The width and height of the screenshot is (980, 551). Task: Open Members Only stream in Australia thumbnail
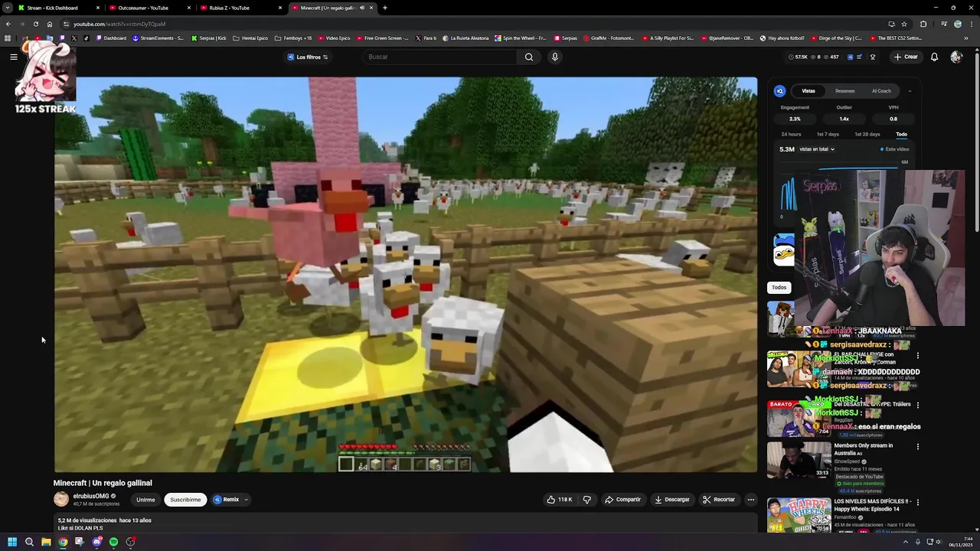[799, 459]
